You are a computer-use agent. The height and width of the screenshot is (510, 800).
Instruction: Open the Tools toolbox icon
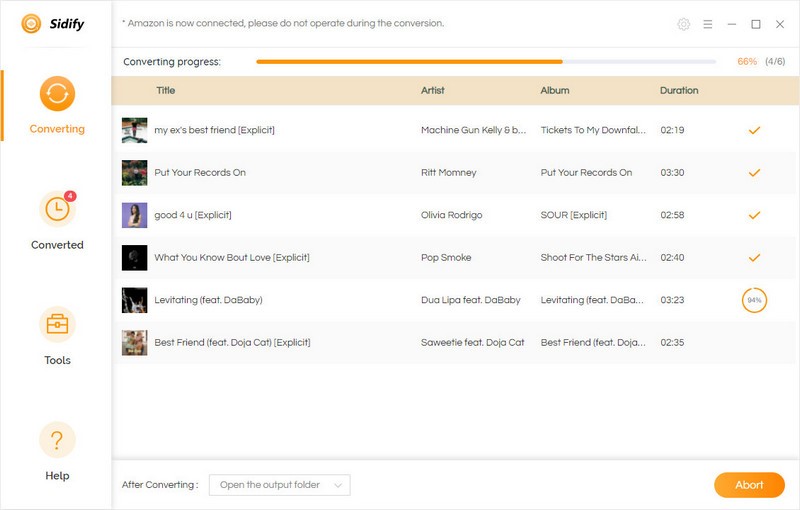(x=57, y=325)
